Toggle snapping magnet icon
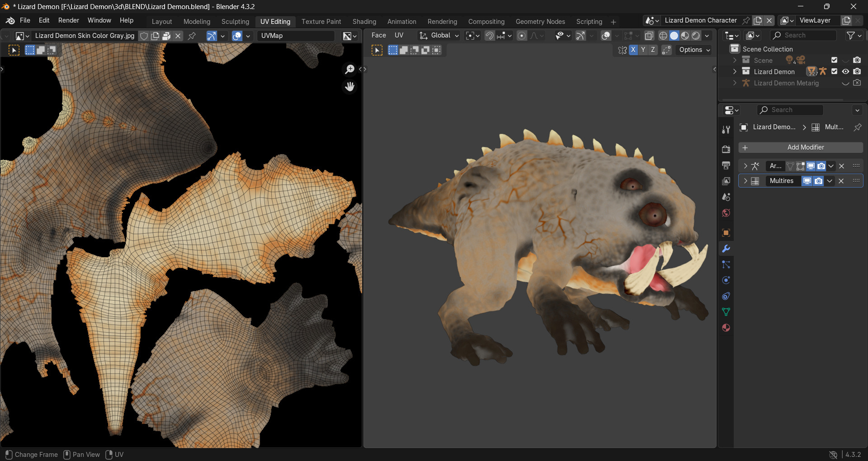This screenshot has width=868, height=461. 490,36
